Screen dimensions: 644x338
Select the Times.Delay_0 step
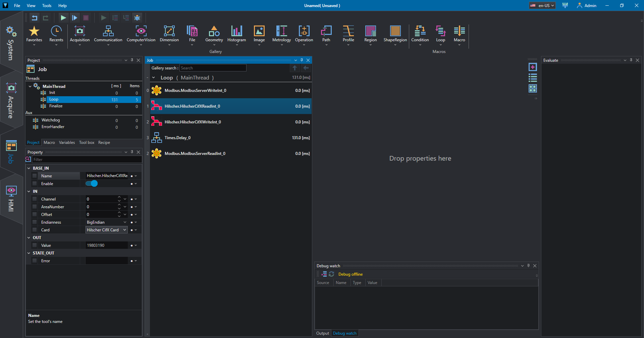tap(177, 138)
